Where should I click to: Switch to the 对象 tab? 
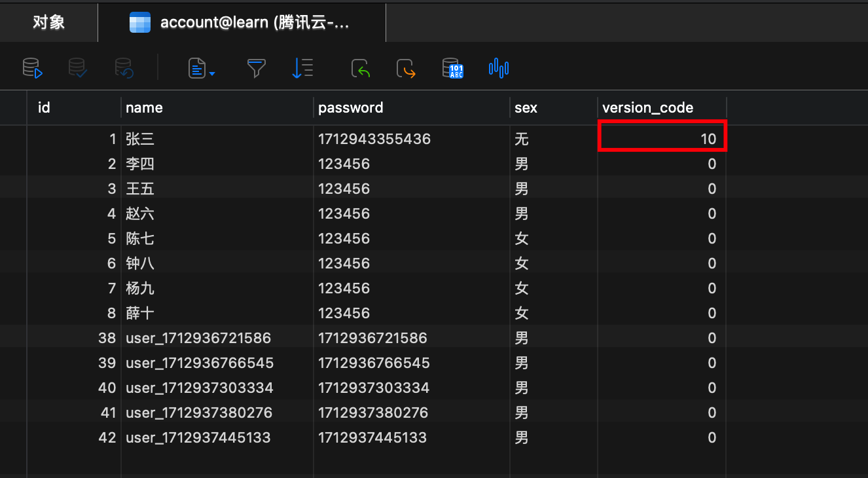49,22
